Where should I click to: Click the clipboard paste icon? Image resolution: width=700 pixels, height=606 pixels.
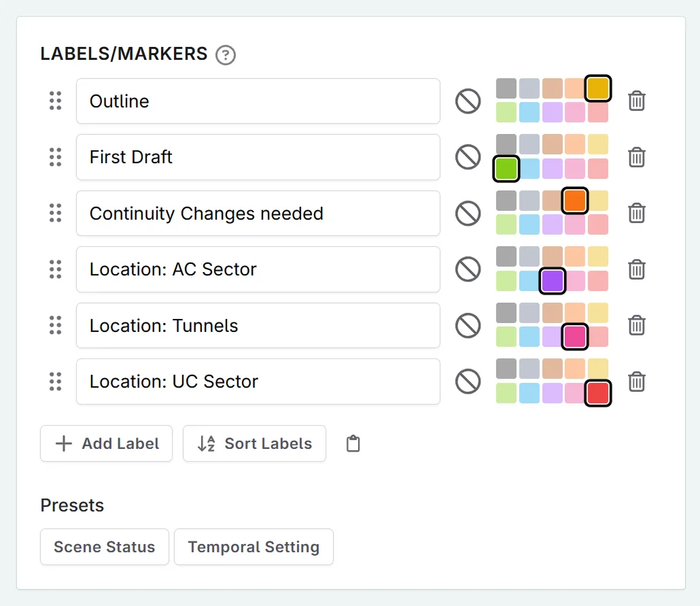[353, 443]
